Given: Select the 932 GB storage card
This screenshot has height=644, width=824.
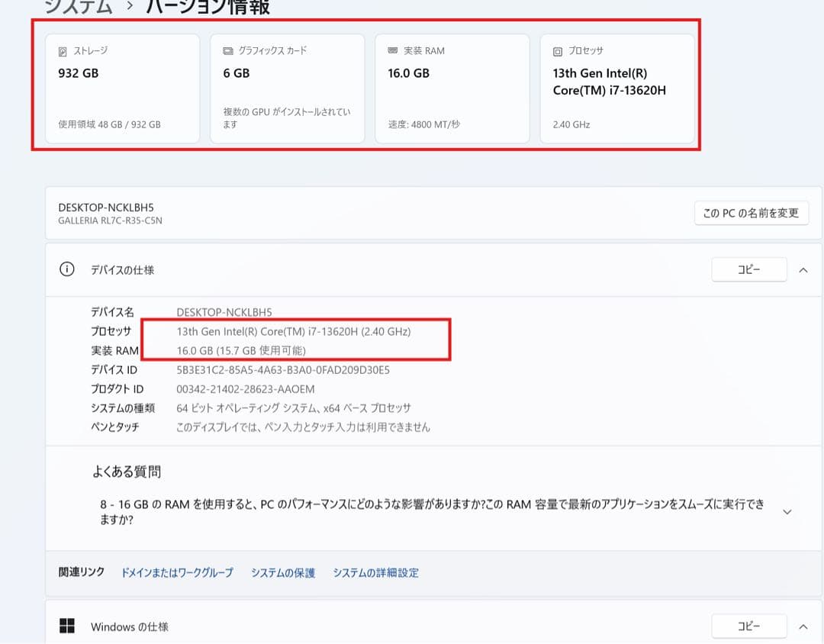Looking at the screenshot, I should [x=122, y=86].
